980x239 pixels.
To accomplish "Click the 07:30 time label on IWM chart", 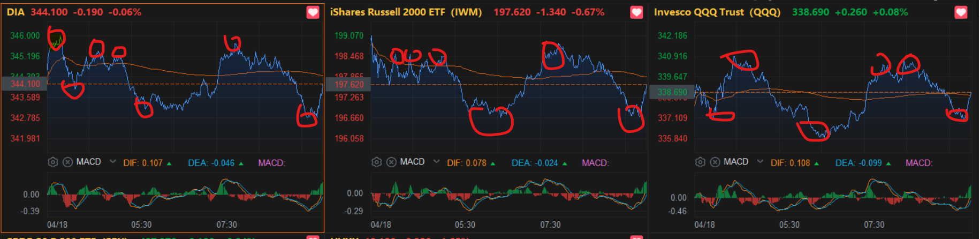I will pyautogui.click(x=550, y=225).
